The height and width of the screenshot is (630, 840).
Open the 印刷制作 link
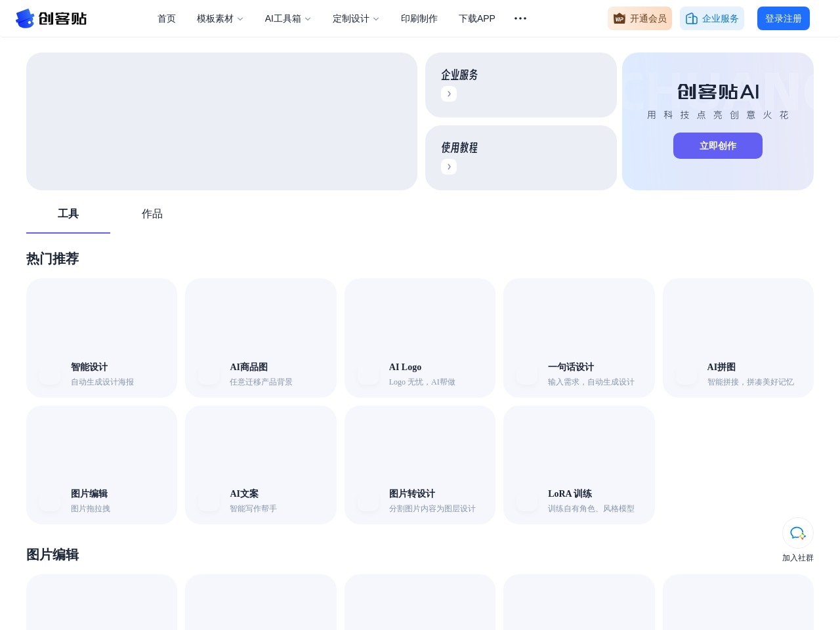(419, 18)
